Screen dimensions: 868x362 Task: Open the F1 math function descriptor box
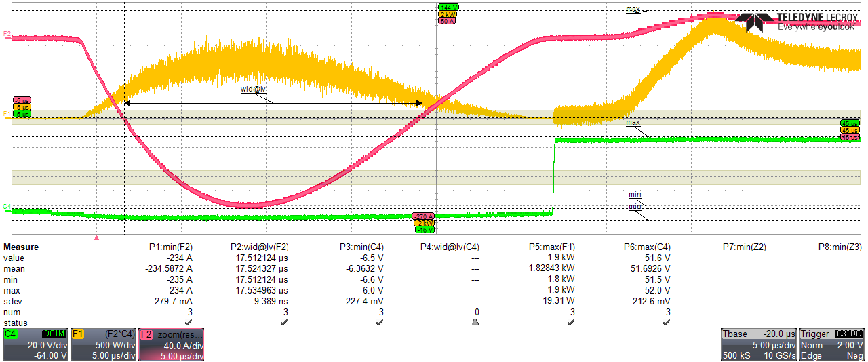103,345
